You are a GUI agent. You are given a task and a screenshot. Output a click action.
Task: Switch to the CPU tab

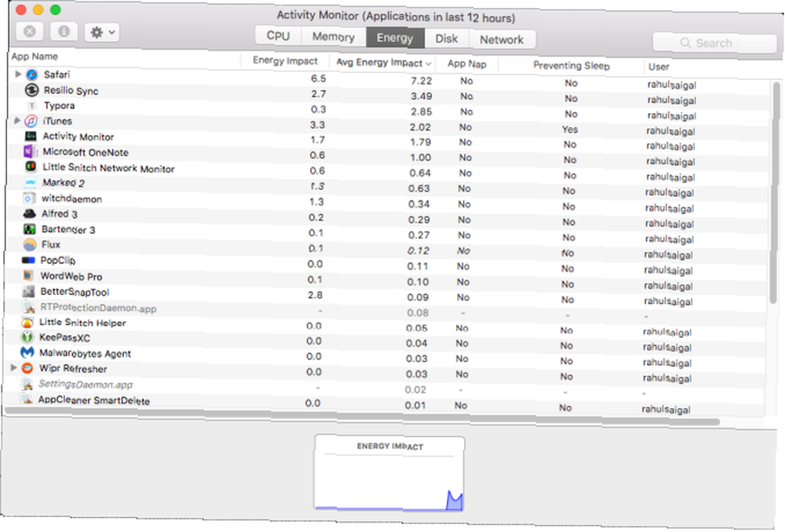(279, 36)
